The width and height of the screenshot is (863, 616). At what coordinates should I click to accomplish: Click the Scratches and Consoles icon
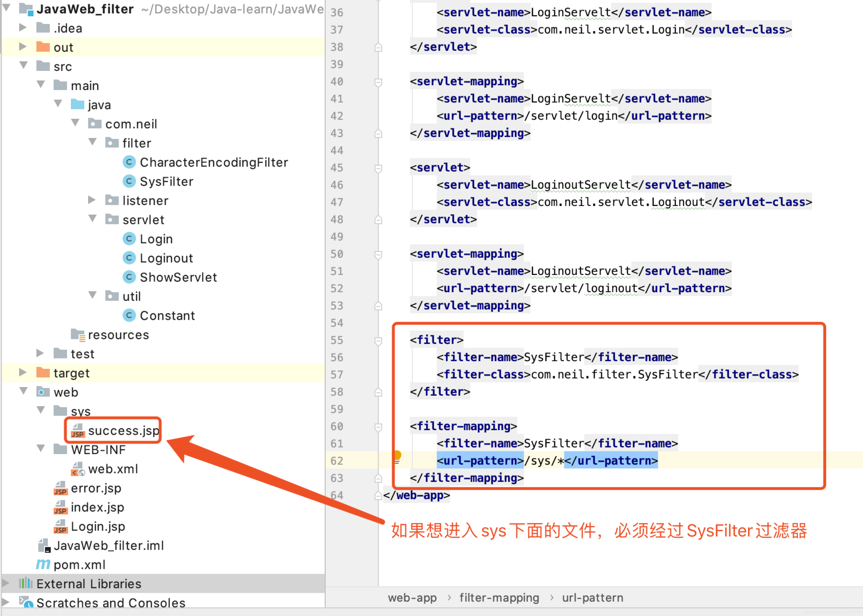(x=26, y=602)
